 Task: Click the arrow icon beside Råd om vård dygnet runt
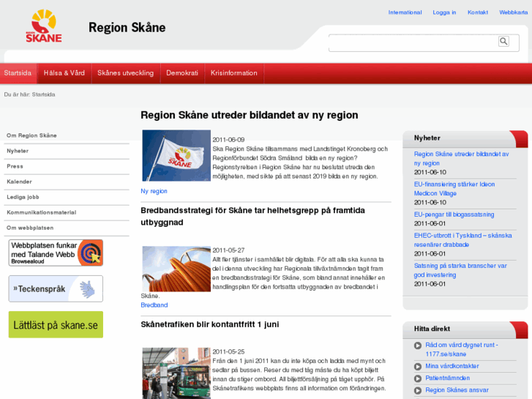tap(418, 346)
